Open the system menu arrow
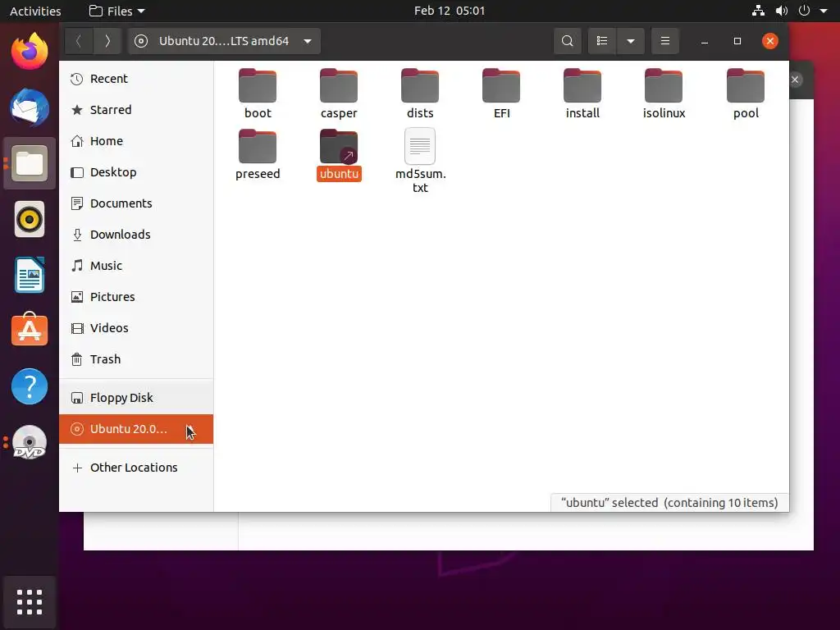Image resolution: width=840 pixels, height=630 pixels. (824, 11)
